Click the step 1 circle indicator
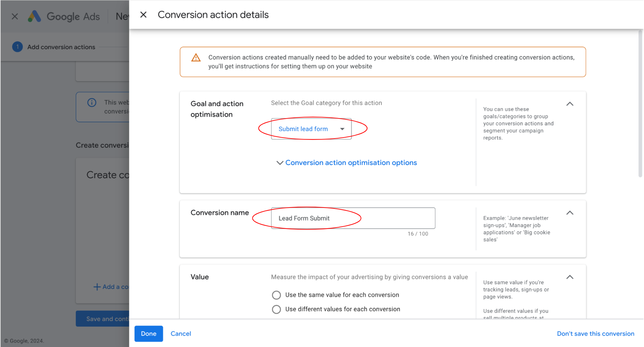Image resolution: width=644 pixels, height=347 pixels. pos(17,47)
